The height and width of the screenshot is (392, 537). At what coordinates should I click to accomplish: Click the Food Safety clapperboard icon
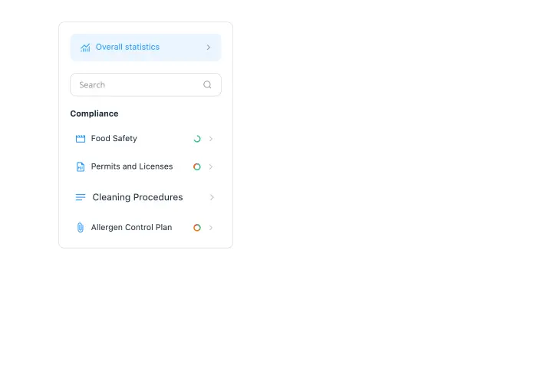(x=81, y=139)
